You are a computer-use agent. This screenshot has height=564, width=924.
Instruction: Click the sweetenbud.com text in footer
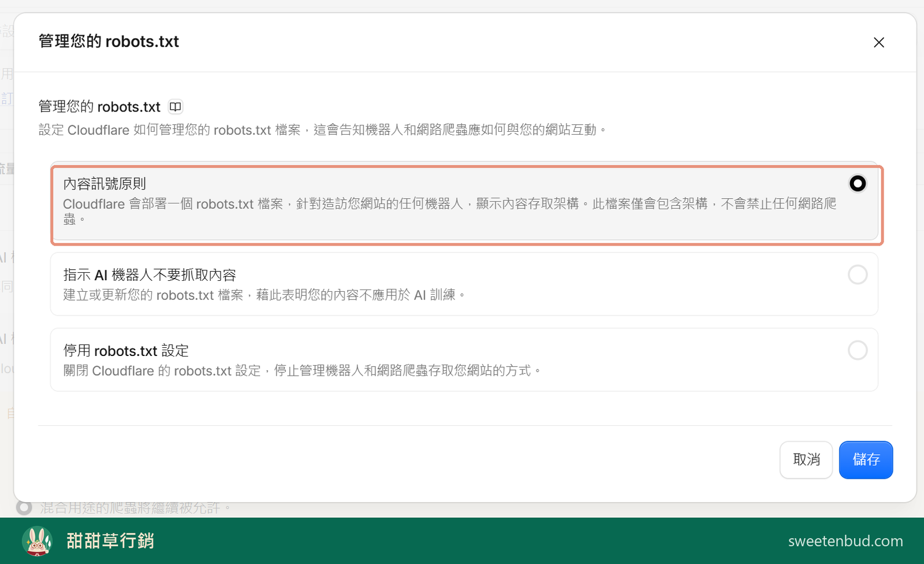pos(845,541)
